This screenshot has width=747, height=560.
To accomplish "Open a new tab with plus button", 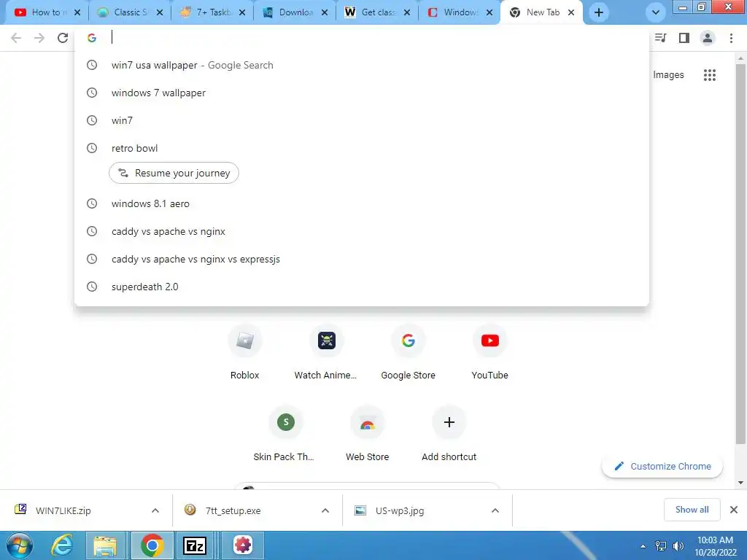I will click(599, 13).
